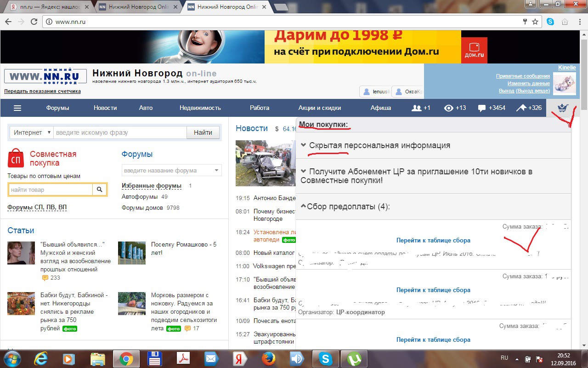
Task: Open Приватные сообщения link
Action: tap(523, 76)
